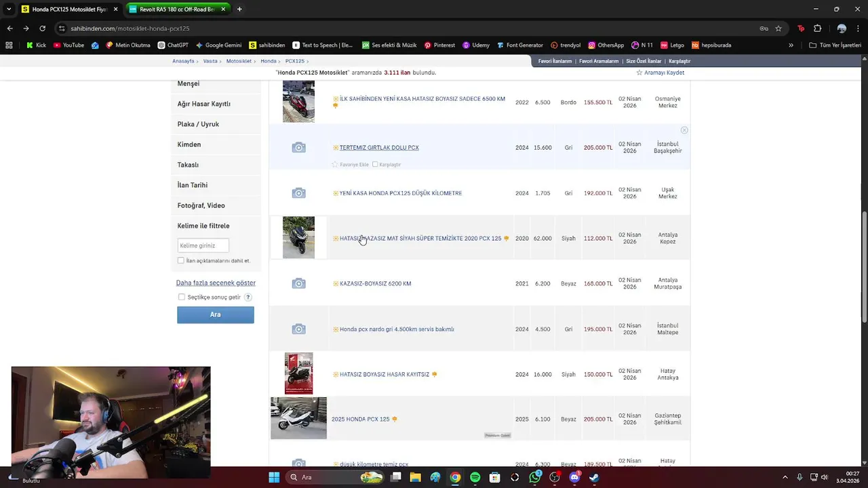Reload the current page
Viewport: 868px width, 488px height.
point(42,28)
